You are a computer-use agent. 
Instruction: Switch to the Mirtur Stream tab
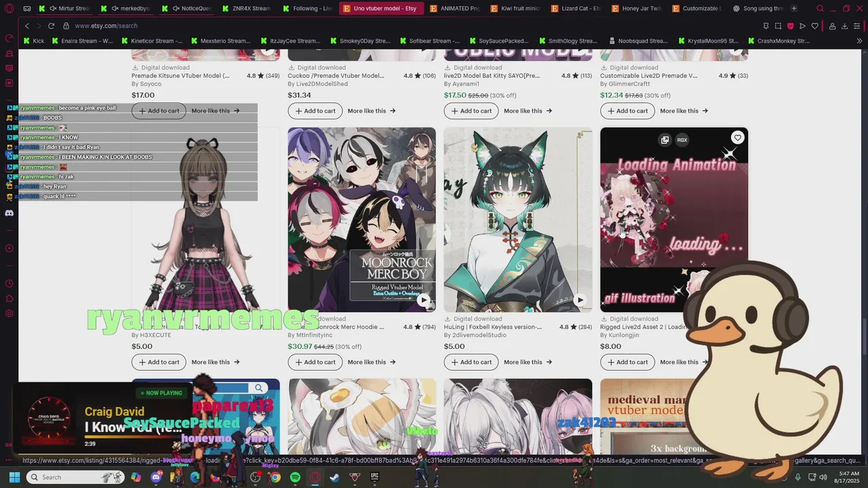pos(64,9)
